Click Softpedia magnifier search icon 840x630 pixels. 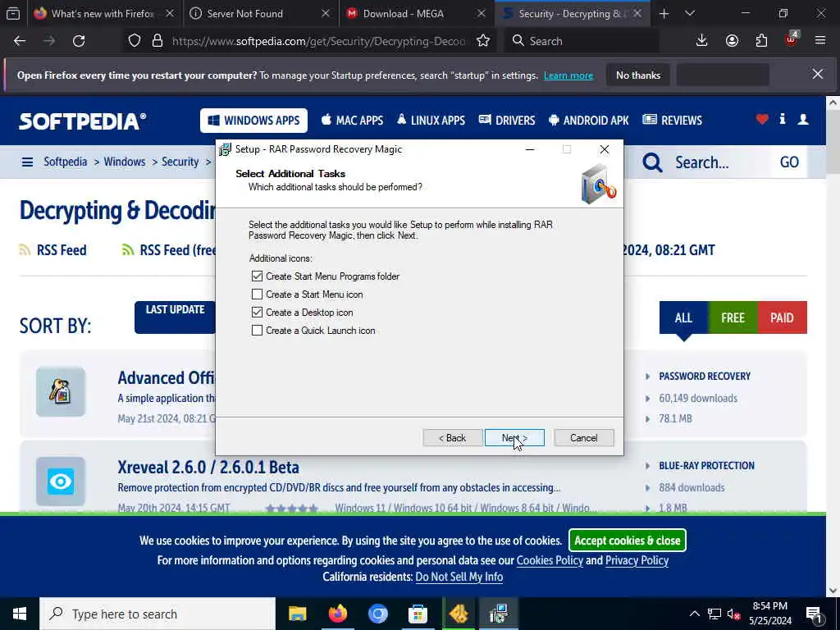(652, 162)
